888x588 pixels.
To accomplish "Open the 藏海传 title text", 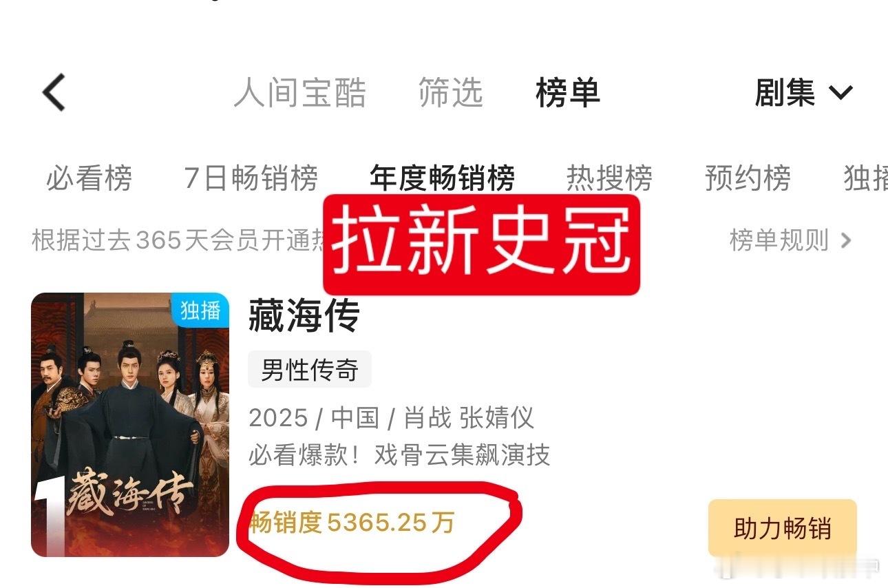I will pyautogui.click(x=304, y=317).
